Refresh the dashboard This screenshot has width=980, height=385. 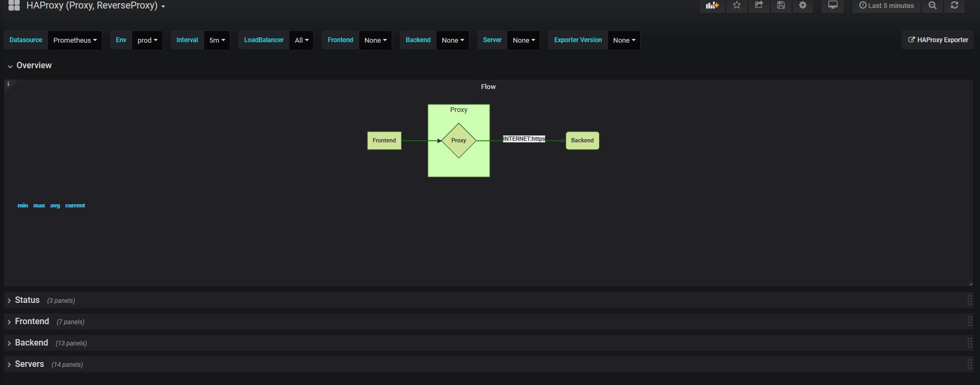[x=954, y=5]
